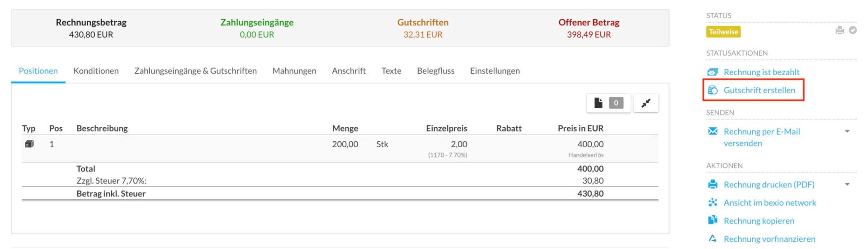Click the document button showing 0

coord(609,103)
